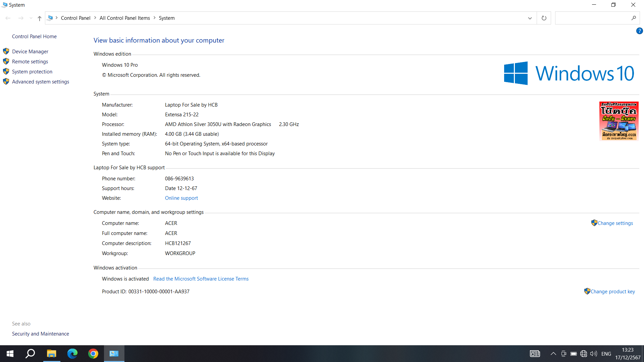Click the Show desktop strip at taskbar end

tap(643, 354)
